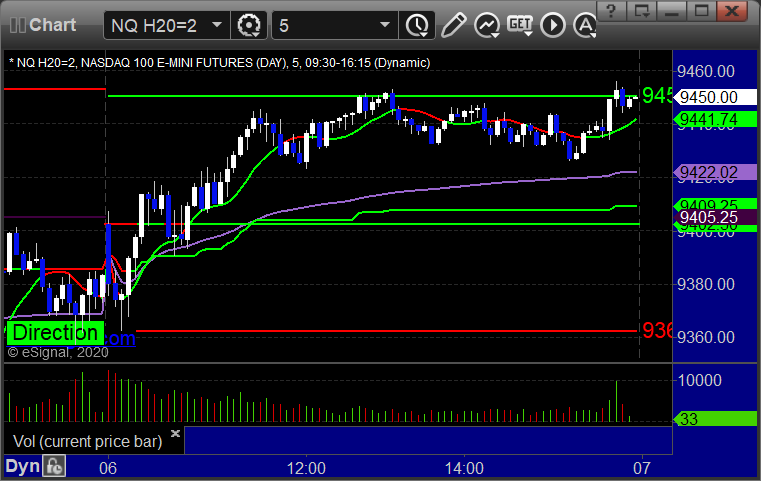Screen dimensions: 761x481
Task: Open the symbol dropdown NQ H20=2
Action: [166, 25]
